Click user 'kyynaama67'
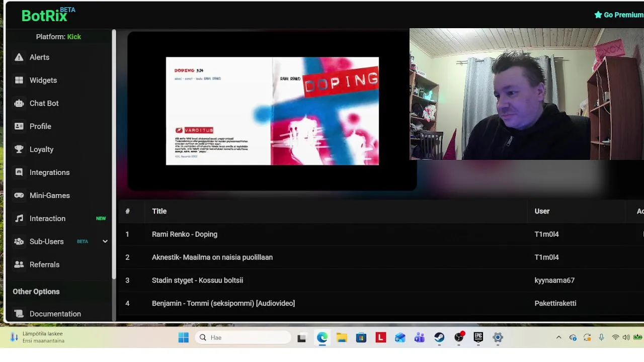 [554, 281]
